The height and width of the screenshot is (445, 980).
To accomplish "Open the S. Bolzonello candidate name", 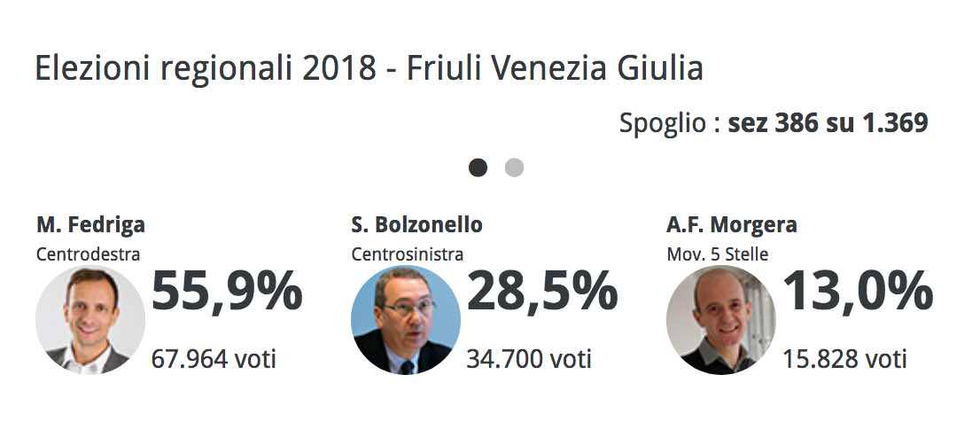I will (x=416, y=225).
